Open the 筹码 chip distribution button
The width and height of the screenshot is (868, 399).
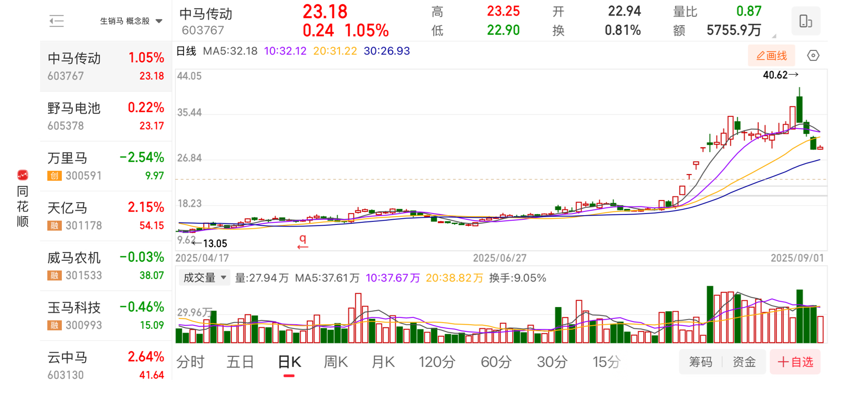click(701, 362)
